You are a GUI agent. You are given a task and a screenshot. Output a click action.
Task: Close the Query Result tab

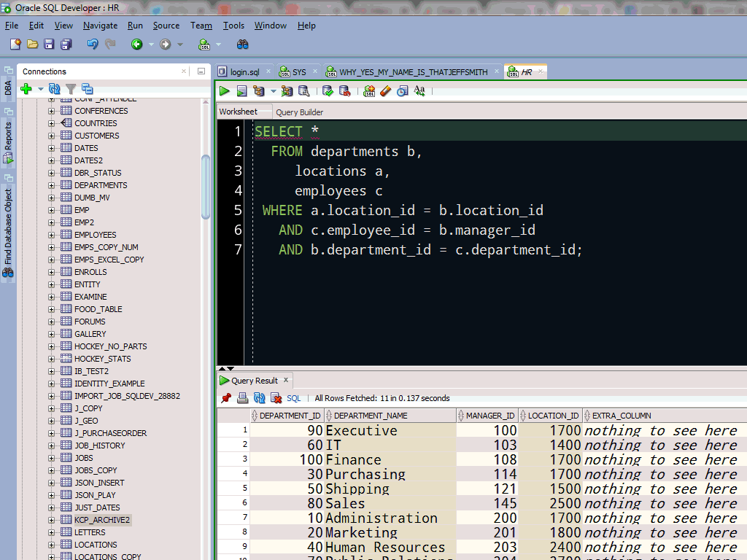click(x=286, y=380)
